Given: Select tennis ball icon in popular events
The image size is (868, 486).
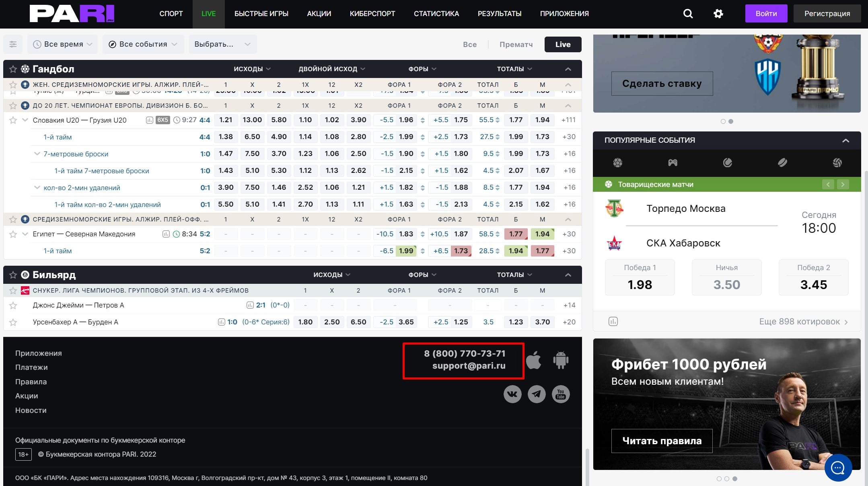Looking at the screenshot, I should [727, 162].
